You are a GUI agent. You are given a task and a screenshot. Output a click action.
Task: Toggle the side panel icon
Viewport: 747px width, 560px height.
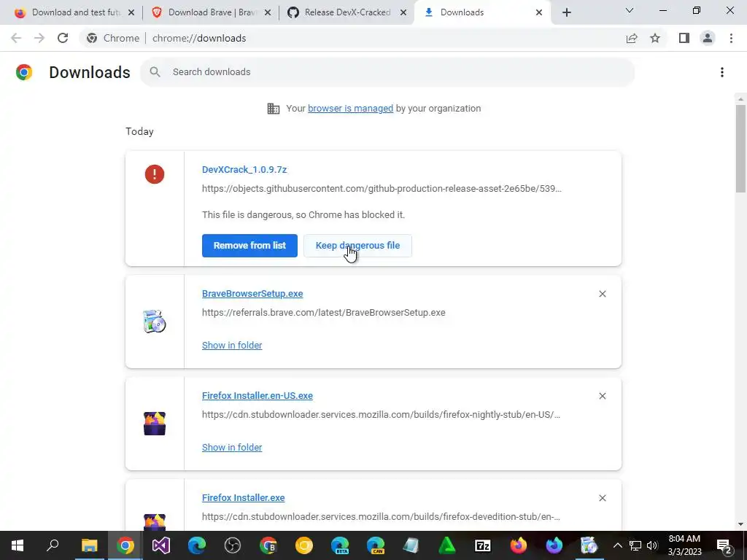[684, 38]
